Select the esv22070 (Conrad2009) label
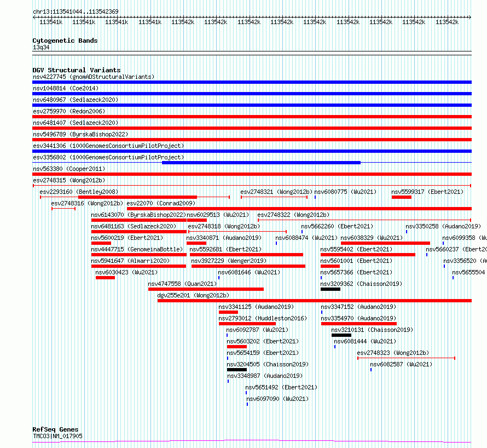 click(x=161, y=203)
